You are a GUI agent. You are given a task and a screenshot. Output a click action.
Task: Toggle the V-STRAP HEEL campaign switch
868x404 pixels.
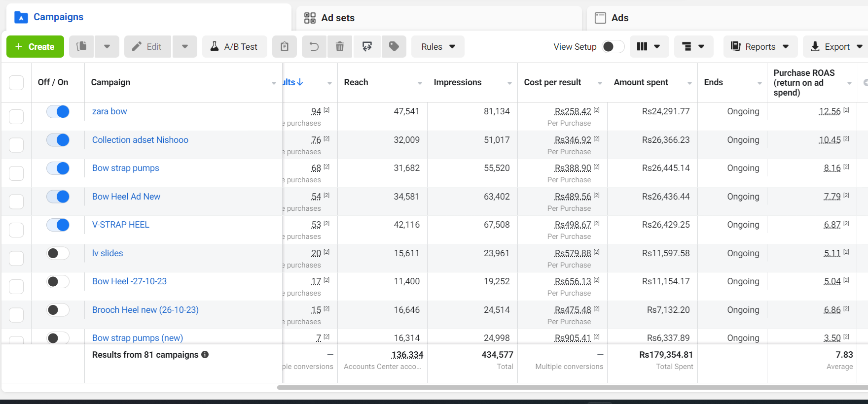coord(58,225)
